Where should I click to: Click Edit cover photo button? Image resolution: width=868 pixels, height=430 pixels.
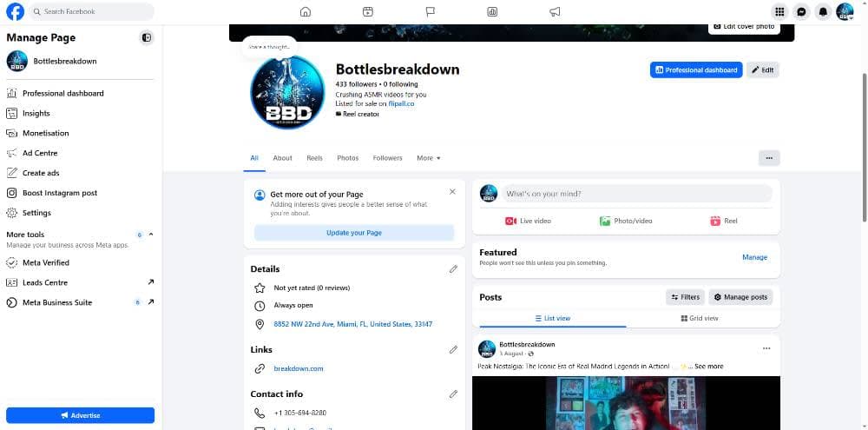744,26
